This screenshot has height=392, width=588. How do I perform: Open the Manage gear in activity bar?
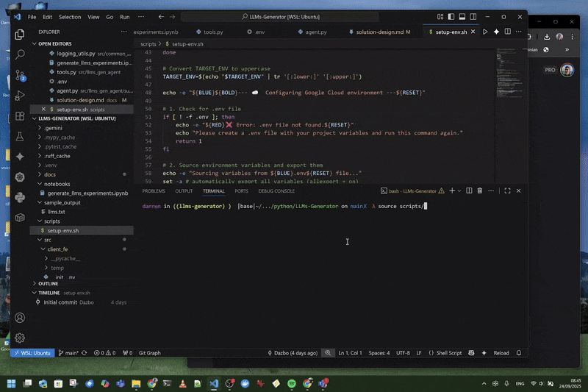(20, 338)
